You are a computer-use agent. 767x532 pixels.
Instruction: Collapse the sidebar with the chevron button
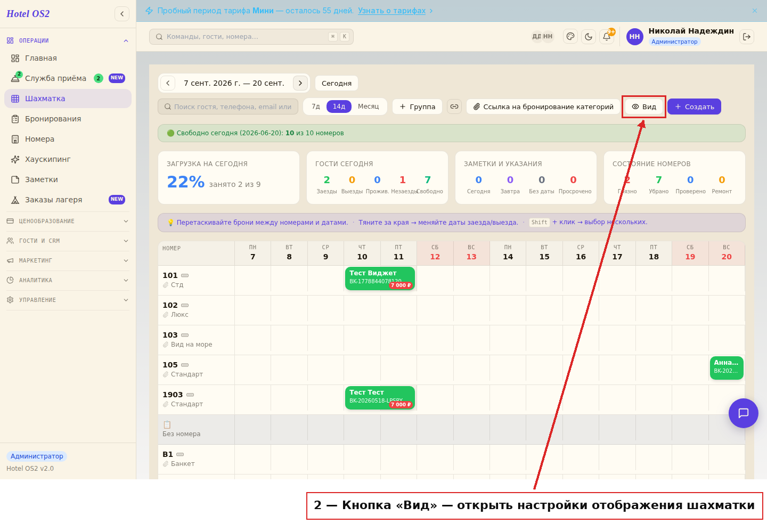pyautogui.click(x=122, y=14)
